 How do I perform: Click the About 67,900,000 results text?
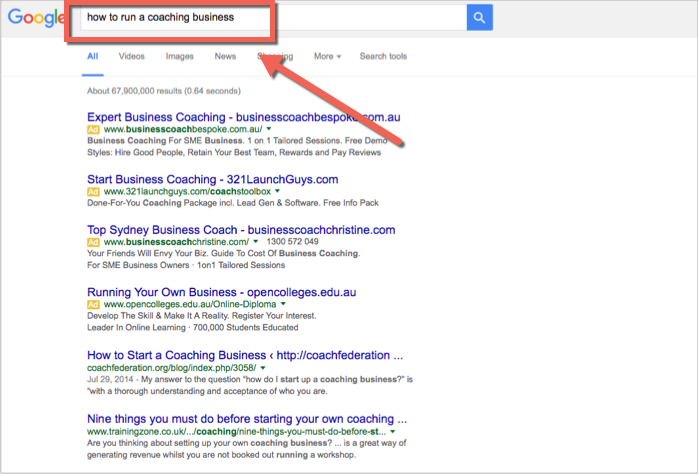coord(164,91)
